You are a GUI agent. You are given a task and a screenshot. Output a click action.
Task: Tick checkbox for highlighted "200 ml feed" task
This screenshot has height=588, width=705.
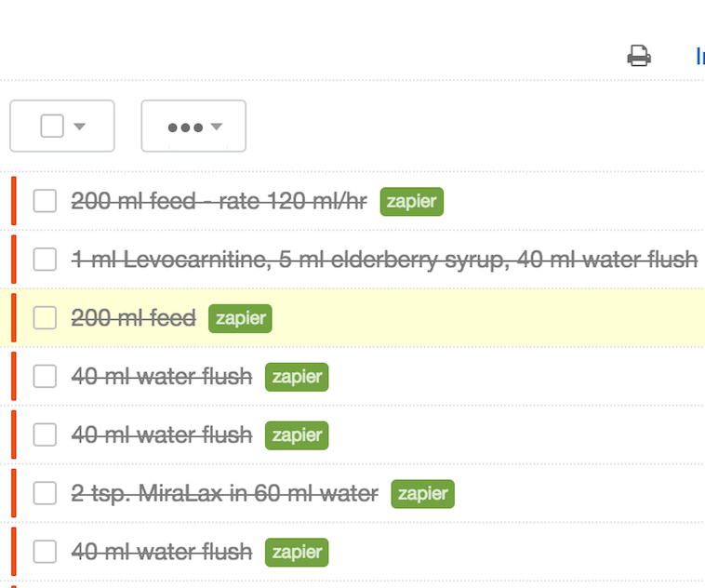45,318
